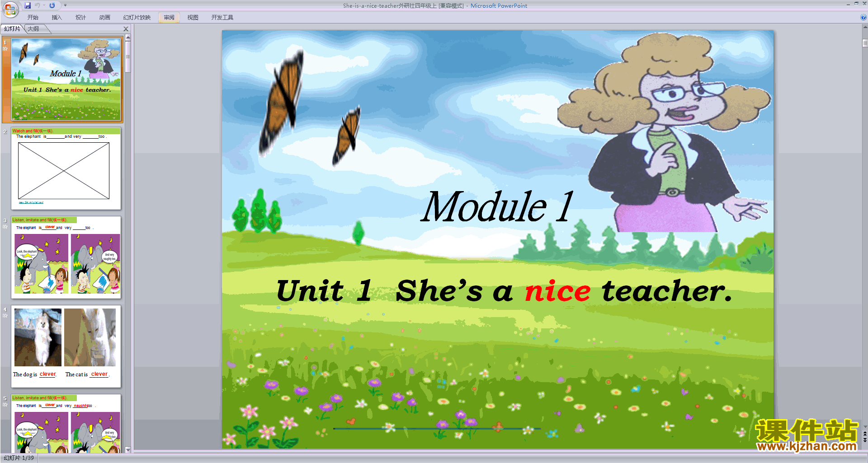Click the hyperlink text in slide 2 thumbnail
The height and width of the screenshot is (463, 868).
pyautogui.click(x=31, y=202)
